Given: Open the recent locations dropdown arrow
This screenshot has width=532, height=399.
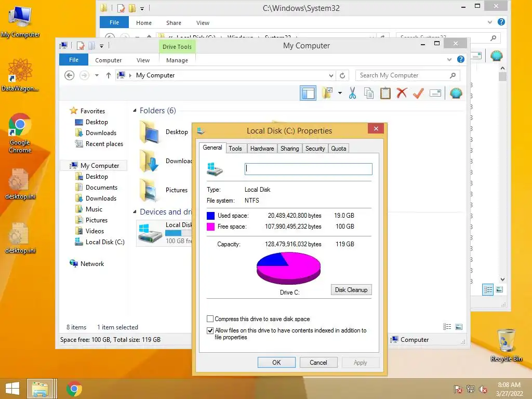Looking at the screenshot, I should pyautogui.click(x=97, y=75).
